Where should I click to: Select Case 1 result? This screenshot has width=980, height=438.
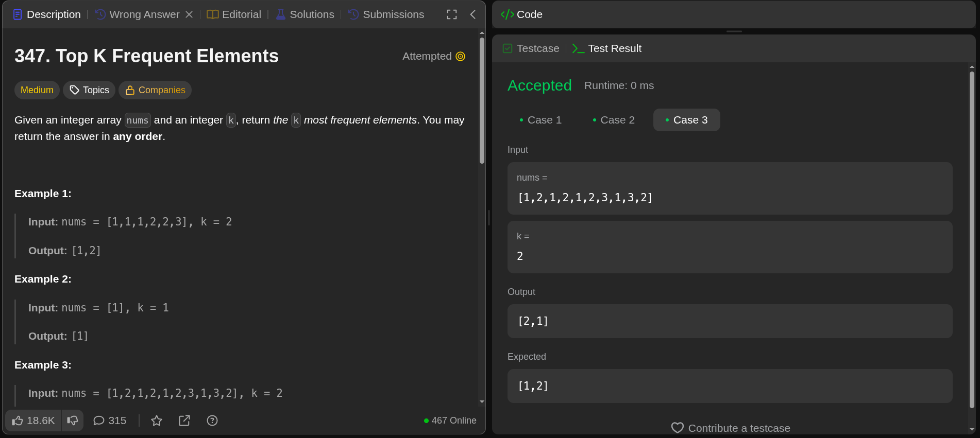click(540, 120)
